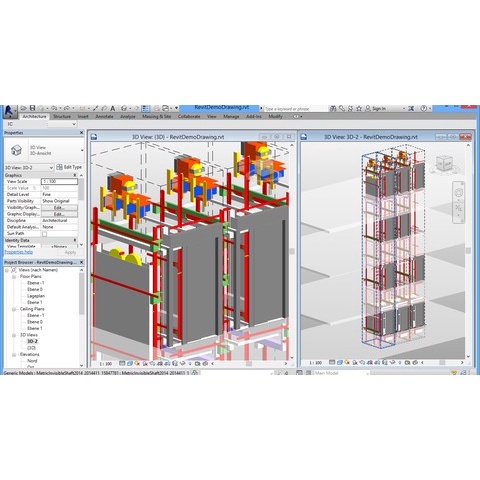Collapse the Floor Plans tree node
The image size is (480, 480).
(x=14, y=276)
